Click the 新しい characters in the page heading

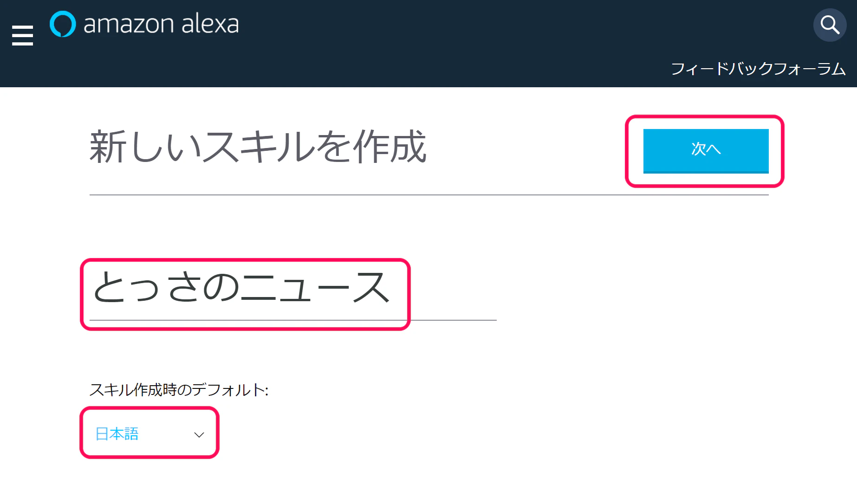pos(145,147)
